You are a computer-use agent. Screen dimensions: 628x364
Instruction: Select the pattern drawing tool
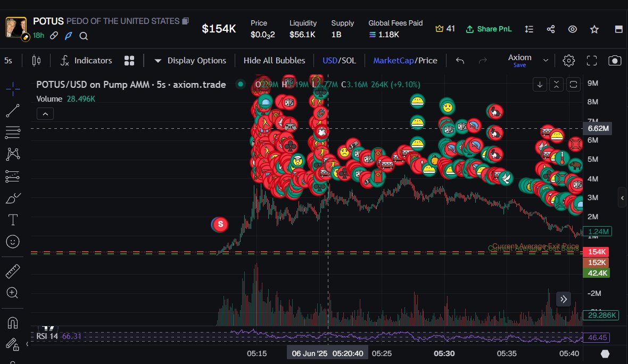tap(13, 154)
